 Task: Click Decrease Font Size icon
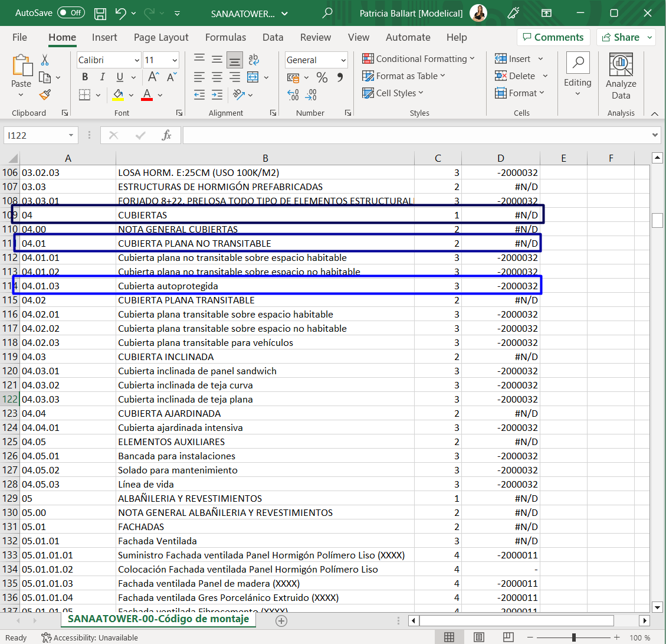pos(172,77)
